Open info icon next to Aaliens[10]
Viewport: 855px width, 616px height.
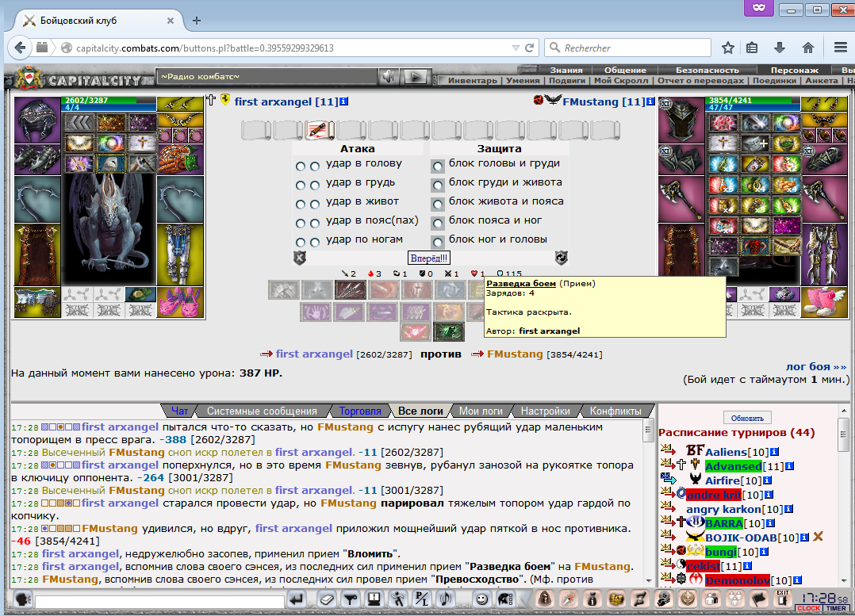(x=774, y=452)
